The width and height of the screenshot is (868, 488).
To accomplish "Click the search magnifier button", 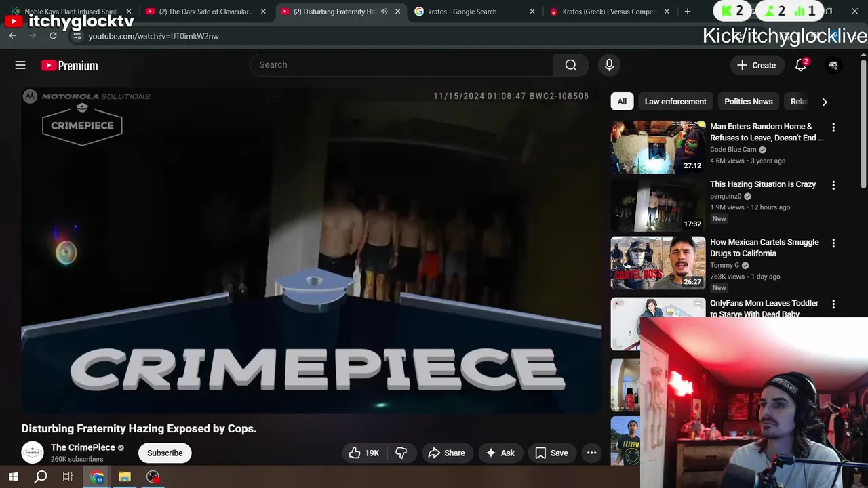I will pos(571,65).
